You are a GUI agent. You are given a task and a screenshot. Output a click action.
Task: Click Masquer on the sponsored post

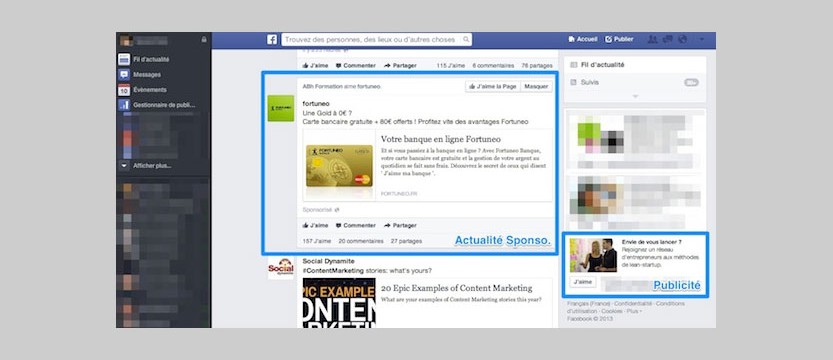click(536, 87)
